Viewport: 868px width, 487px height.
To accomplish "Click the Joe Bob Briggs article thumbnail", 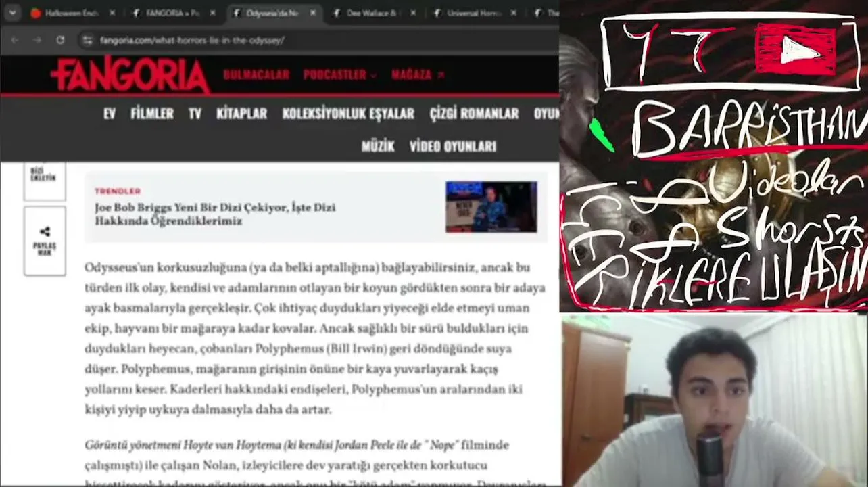I will click(491, 207).
